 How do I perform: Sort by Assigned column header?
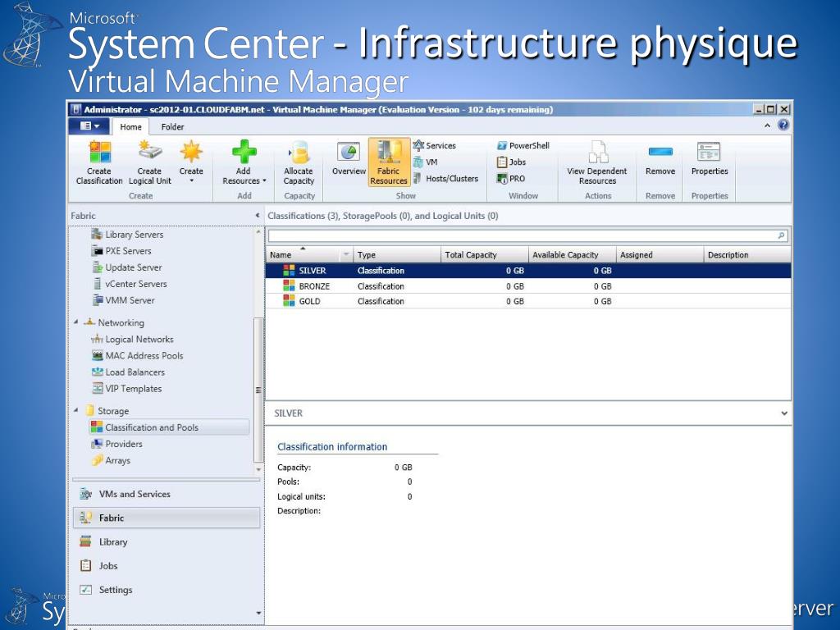(x=660, y=254)
